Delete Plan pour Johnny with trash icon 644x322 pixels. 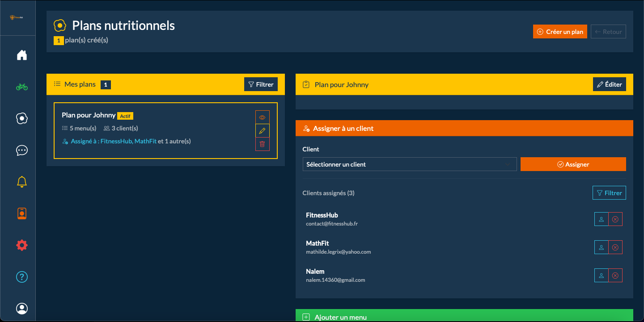point(262,144)
